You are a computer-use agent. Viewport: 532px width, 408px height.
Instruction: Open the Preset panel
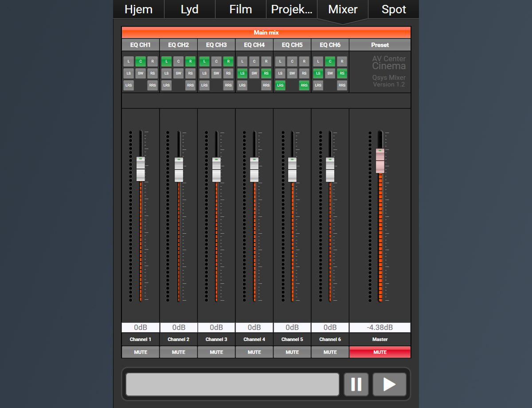[x=380, y=45]
